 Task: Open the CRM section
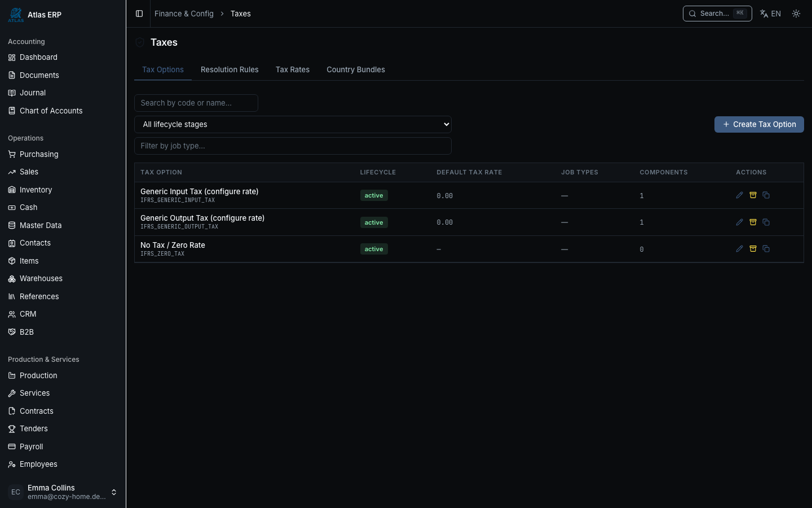(x=63, y=314)
